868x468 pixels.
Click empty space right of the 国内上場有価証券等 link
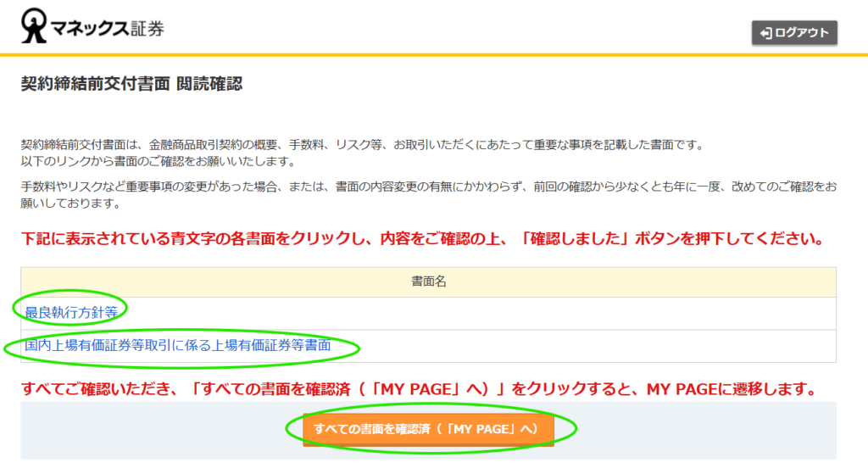coord(593,346)
